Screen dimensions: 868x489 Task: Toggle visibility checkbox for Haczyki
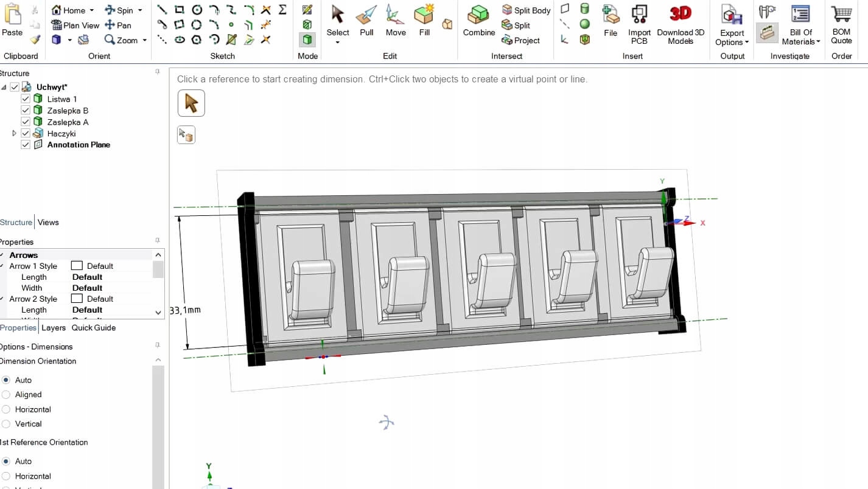coord(26,133)
